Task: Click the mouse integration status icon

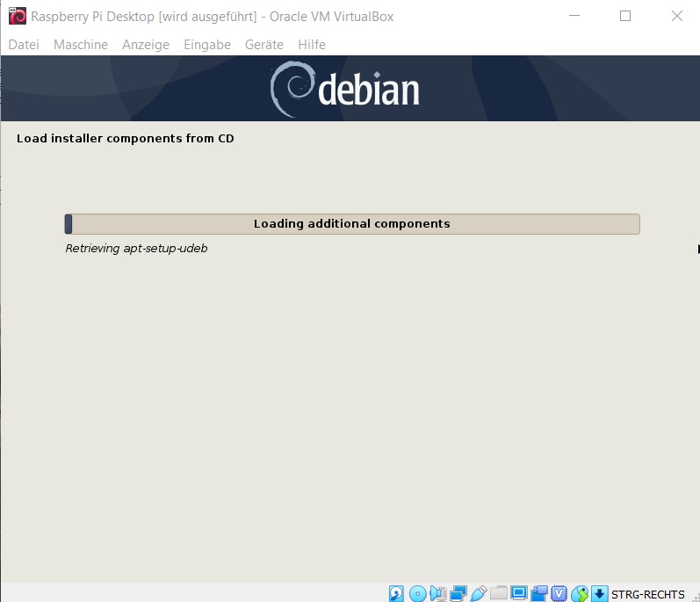Action: pyautogui.click(x=580, y=593)
